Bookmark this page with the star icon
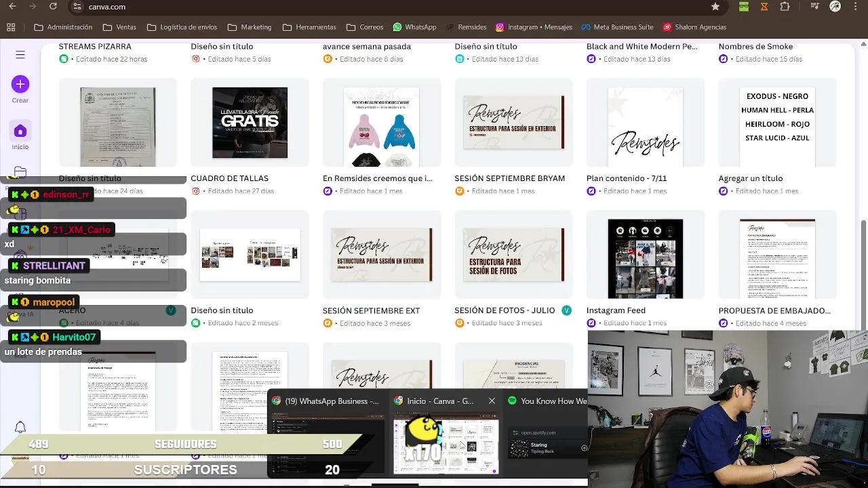The width and height of the screenshot is (868, 488). [715, 7]
